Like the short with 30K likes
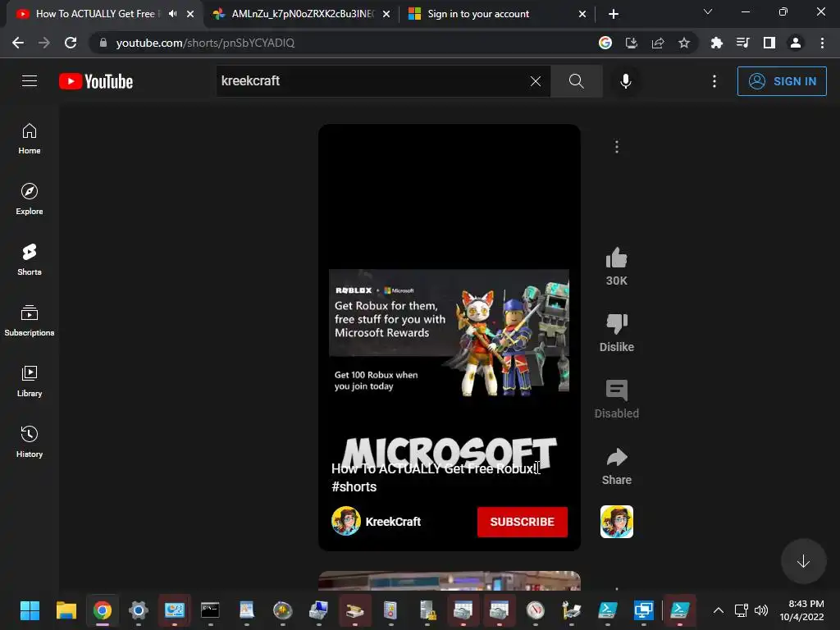This screenshot has width=840, height=630. pos(617,258)
